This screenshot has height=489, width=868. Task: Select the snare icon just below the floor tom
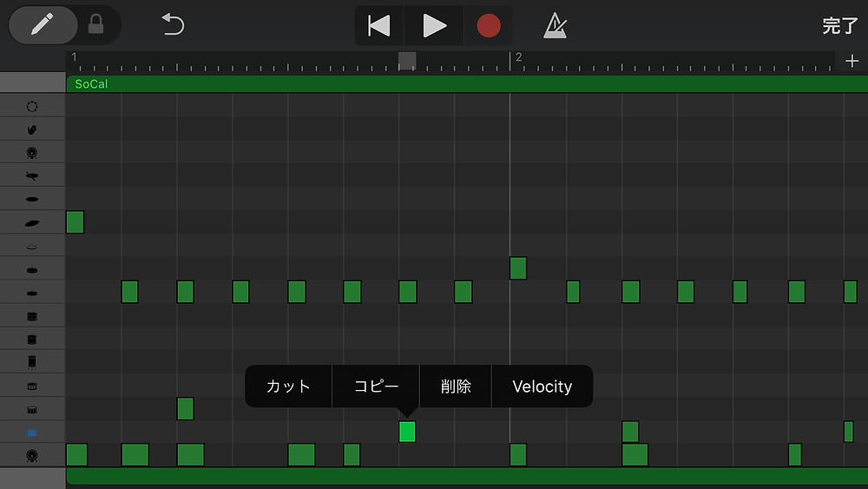point(32,387)
